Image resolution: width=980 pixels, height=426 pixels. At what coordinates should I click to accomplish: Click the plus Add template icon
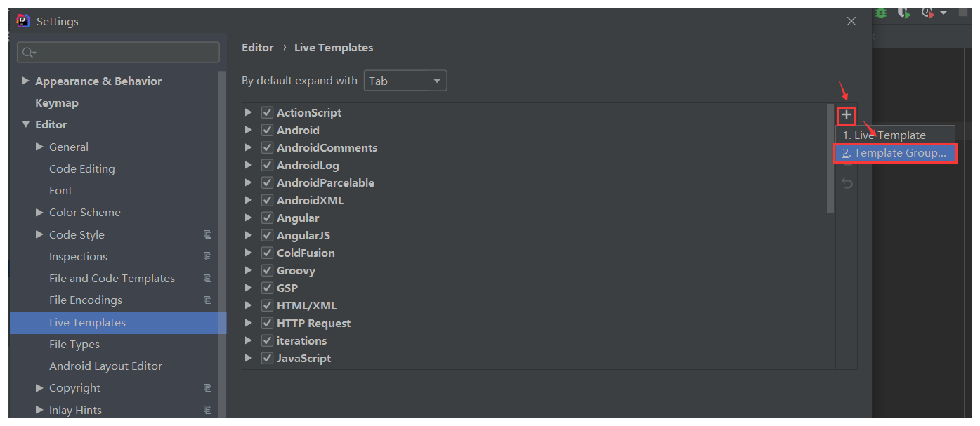[x=847, y=114]
